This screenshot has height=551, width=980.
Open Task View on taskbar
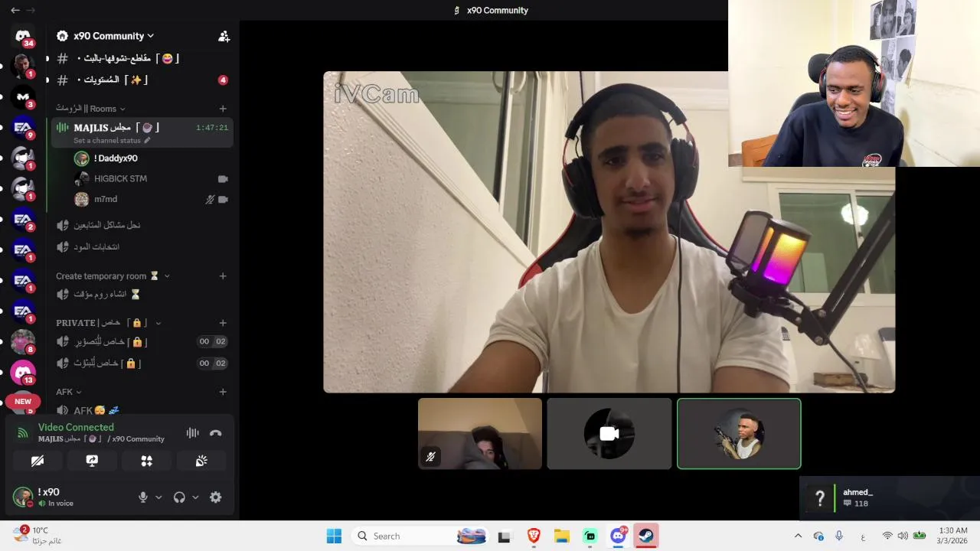pyautogui.click(x=504, y=536)
